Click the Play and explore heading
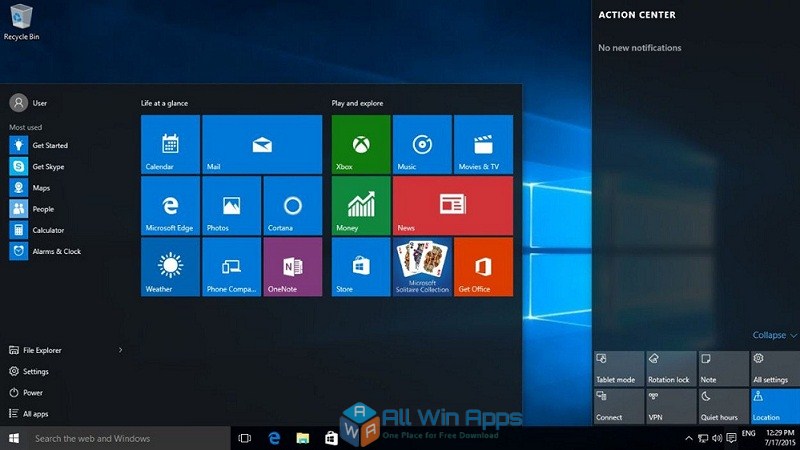 click(357, 103)
